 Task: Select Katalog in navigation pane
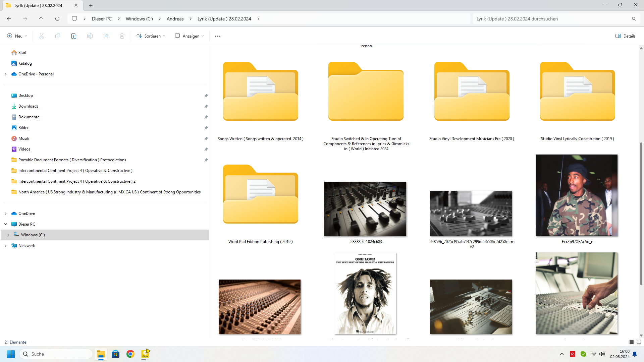(x=25, y=63)
